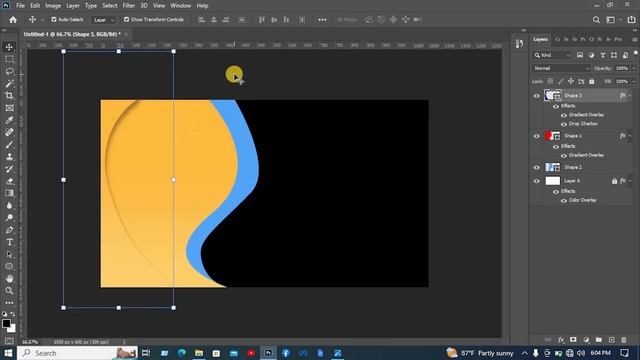This screenshot has width=640, height=360.
Task: Click the Home icon in options bar
Action: pos(13,20)
